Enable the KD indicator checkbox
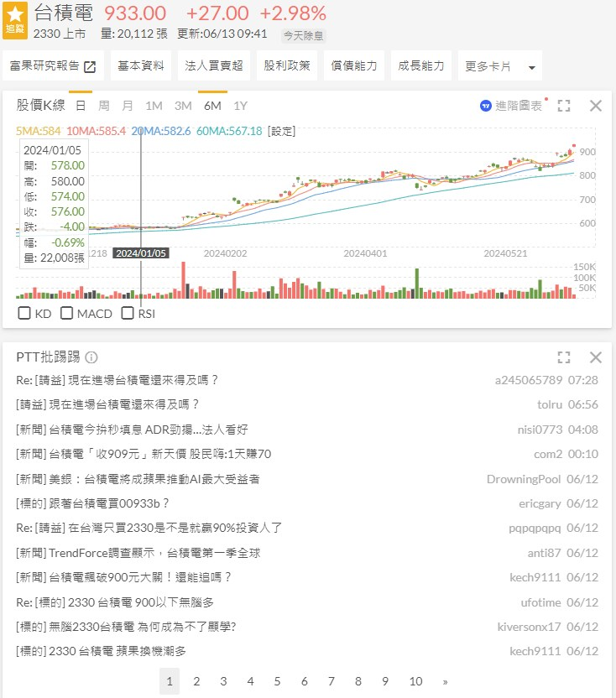616x698 pixels. tap(24, 313)
